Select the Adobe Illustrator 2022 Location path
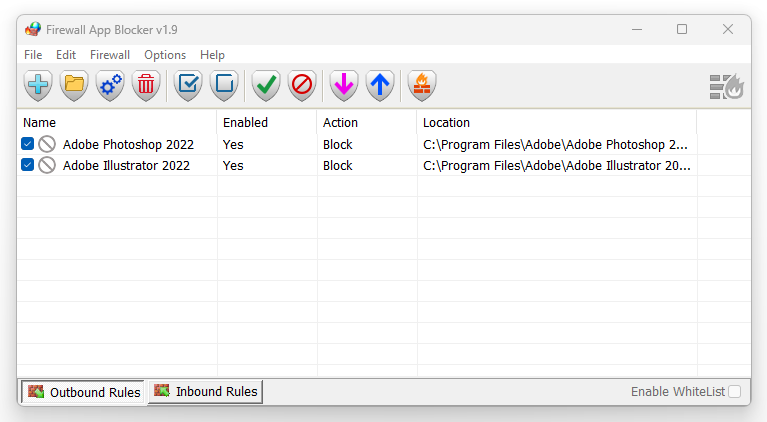Viewport: 767px width, 422px height. coord(556,165)
